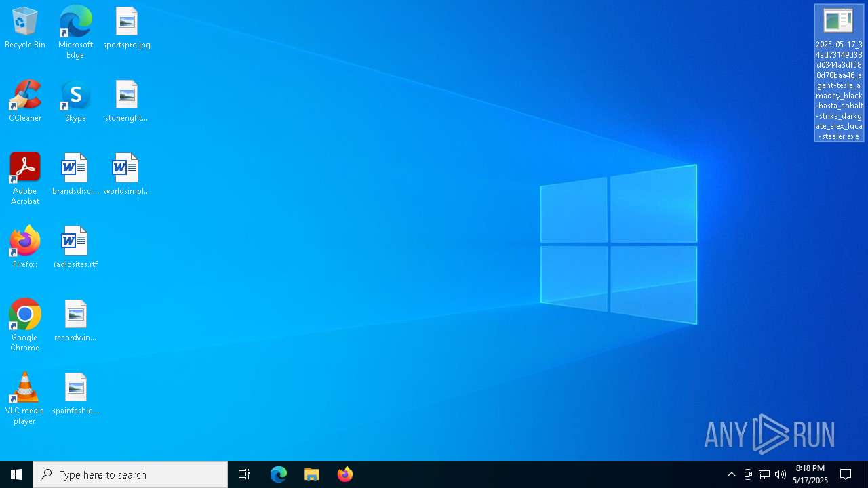868x488 pixels.
Task: Select the agent-tesla stealer.exe file icon
Action: click(x=839, y=73)
